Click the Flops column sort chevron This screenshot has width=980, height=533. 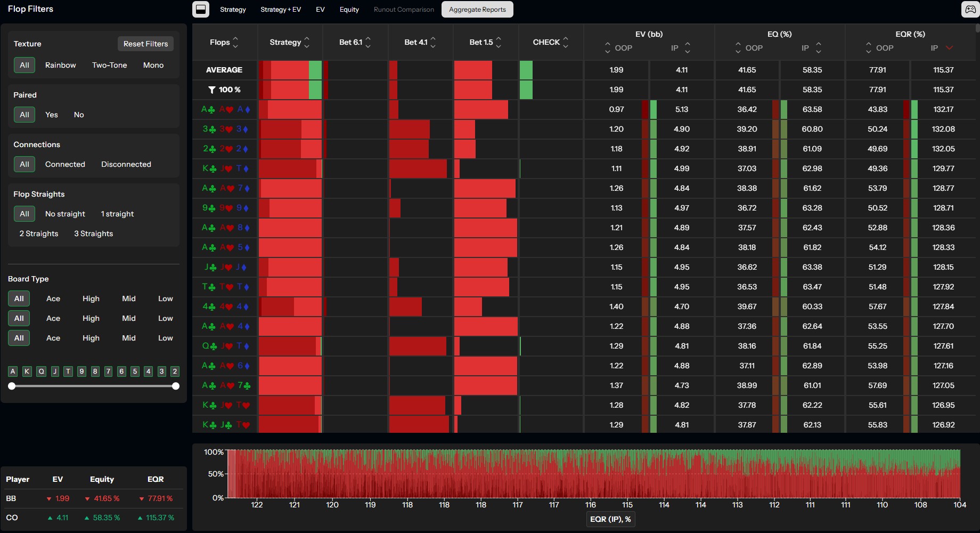(236, 42)
